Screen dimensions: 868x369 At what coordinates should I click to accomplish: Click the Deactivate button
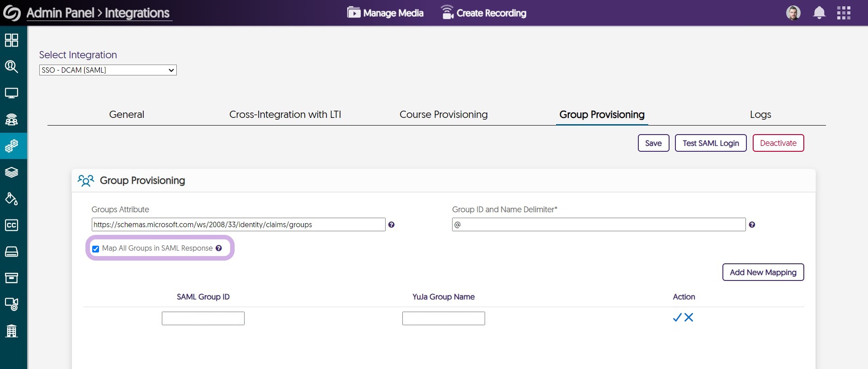point(778,143)
